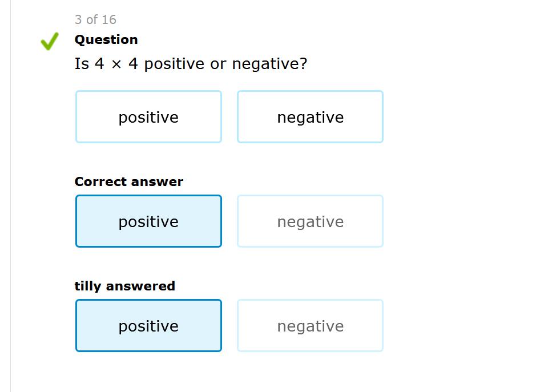The image size is (548, 392).
Task: Click the word 'positive' in question text
Action: click(x=174, y=64)
